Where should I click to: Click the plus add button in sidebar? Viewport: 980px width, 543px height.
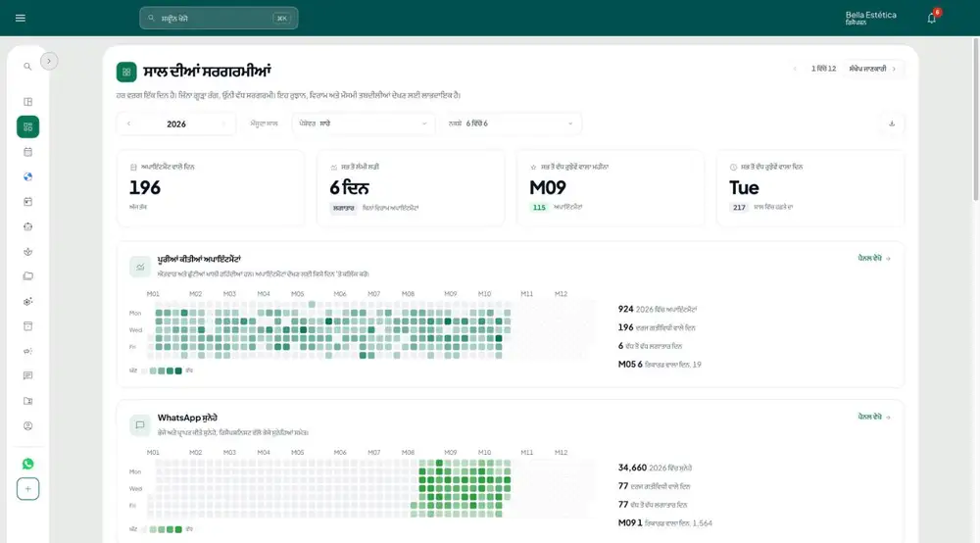(x=27, y=489)
